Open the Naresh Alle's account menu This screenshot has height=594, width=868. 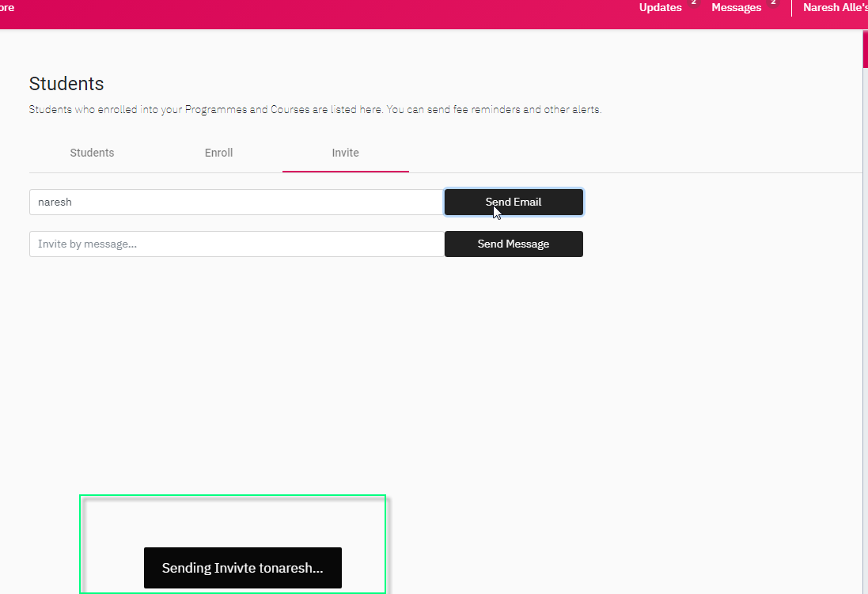pyautogui.click(x=836, y=8)
